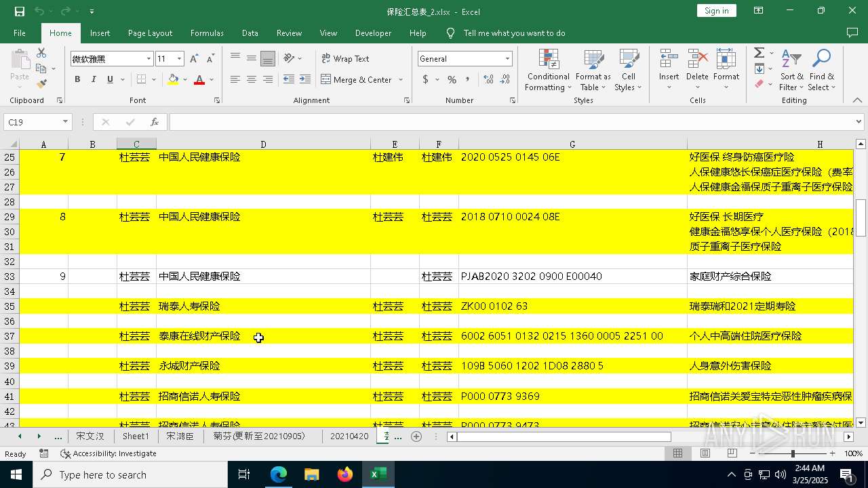Select sheet tab 20210420
868x488 pixels.
[349, 436]
